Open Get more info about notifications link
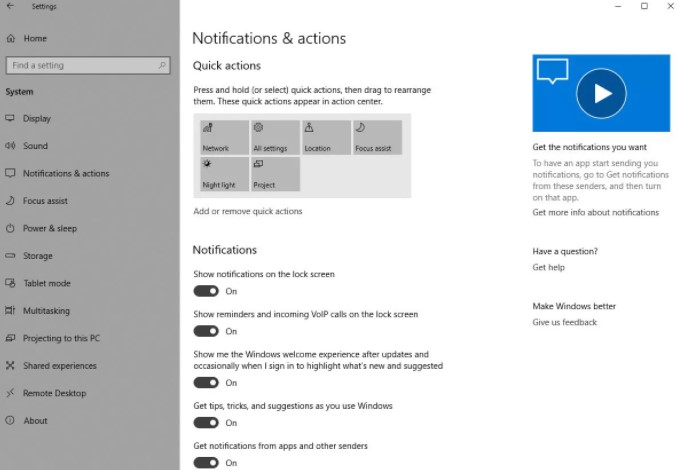Screen dimensions: 679x470 point(595,212)
